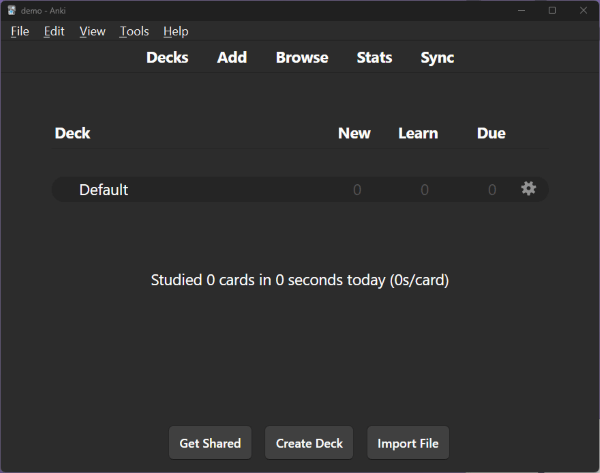Click the Learn count of Default deck

pos(424,190)
